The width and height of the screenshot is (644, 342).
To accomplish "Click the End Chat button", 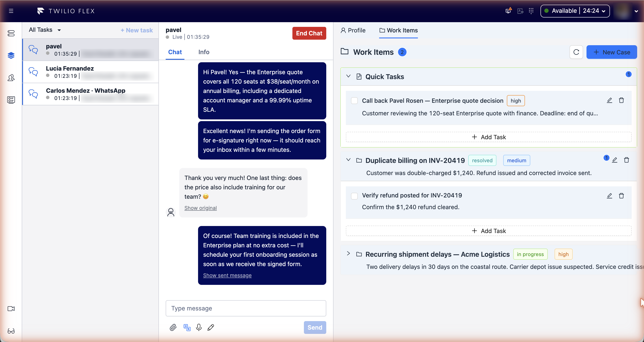I will 309,33.
